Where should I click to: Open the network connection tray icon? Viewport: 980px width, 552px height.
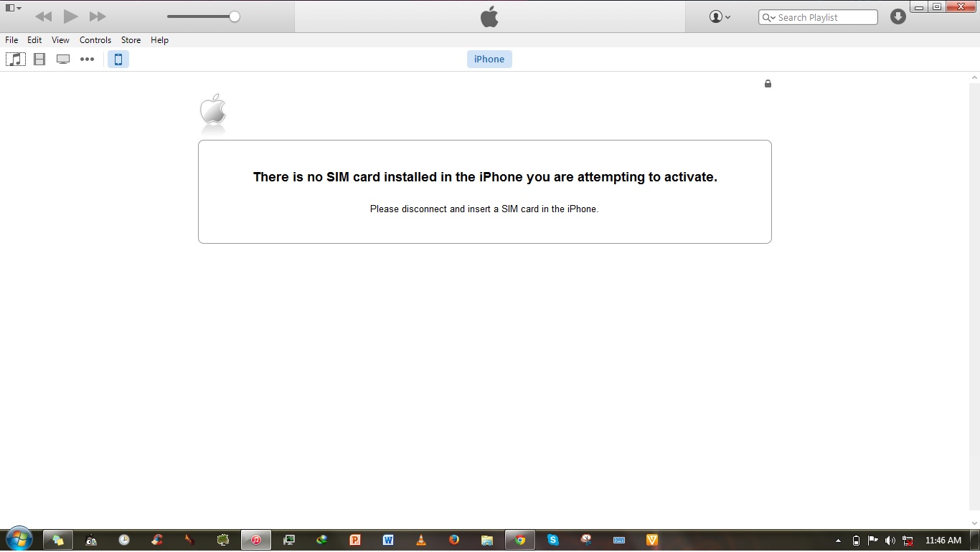pos(908,541)
